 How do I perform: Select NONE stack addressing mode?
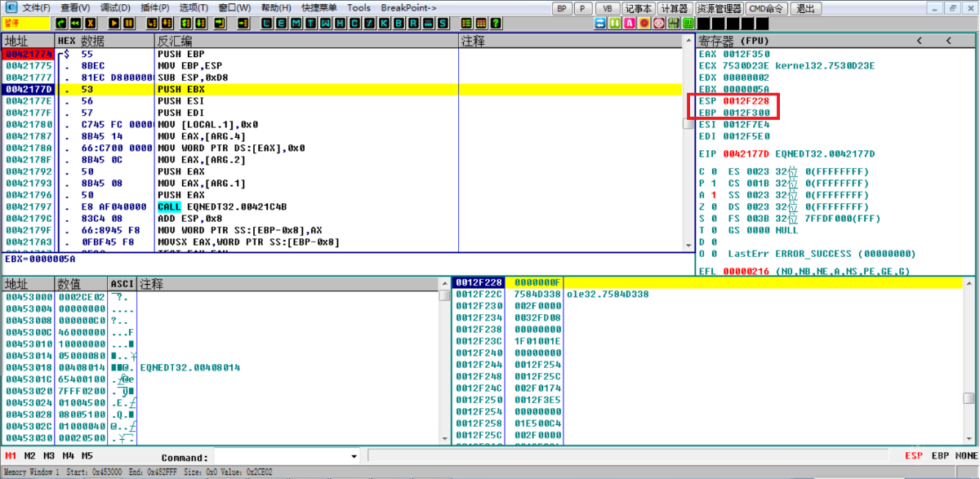point(966,456)
